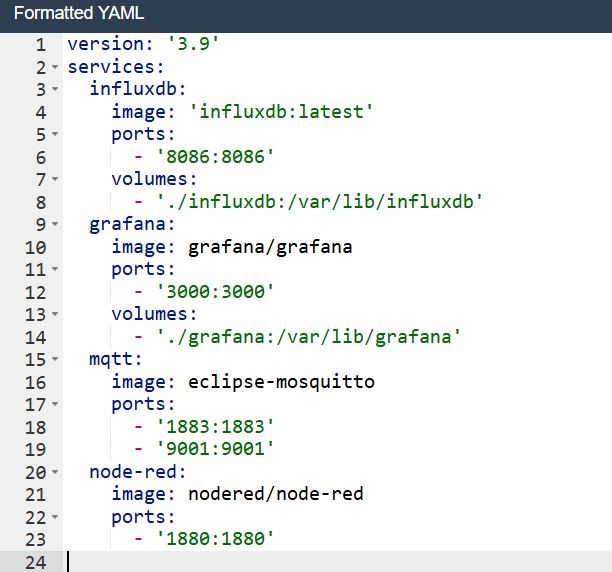Viewport: 612px width, 572px height.
Task: Collapse the ports fold arrow on line 11
Action: pyautogui.click(x=55, y=269)
